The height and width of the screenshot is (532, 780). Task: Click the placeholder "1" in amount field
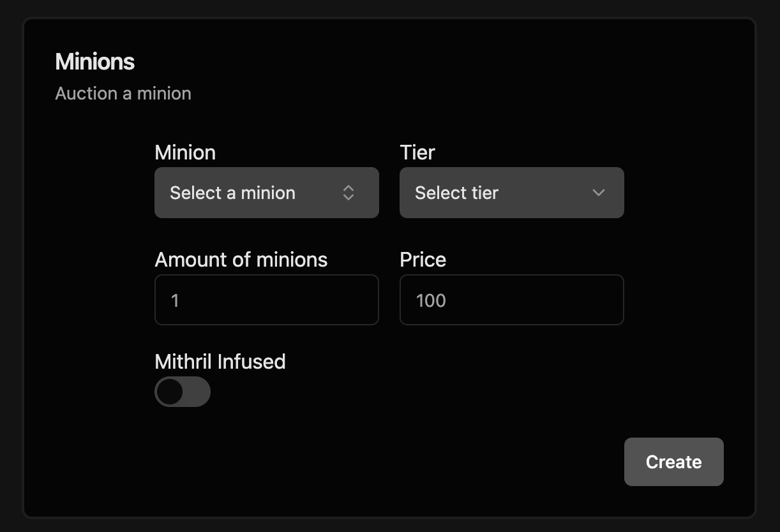coord(175,300)
